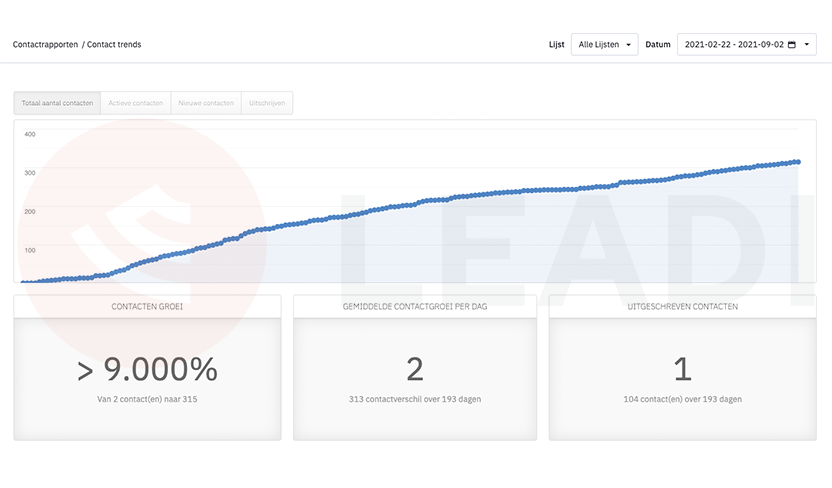This screenshot has height=488, width=832.
Task: Click the calendar icon in date field
Action: [x=792, y=45]
